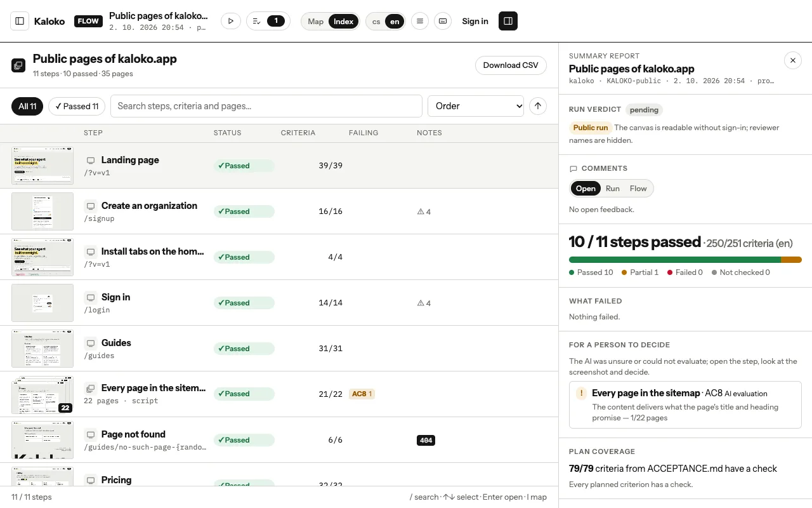Click the multi-page icon for sitemap step
Viewport: 812px width, 508px height.
click(91, 389)
